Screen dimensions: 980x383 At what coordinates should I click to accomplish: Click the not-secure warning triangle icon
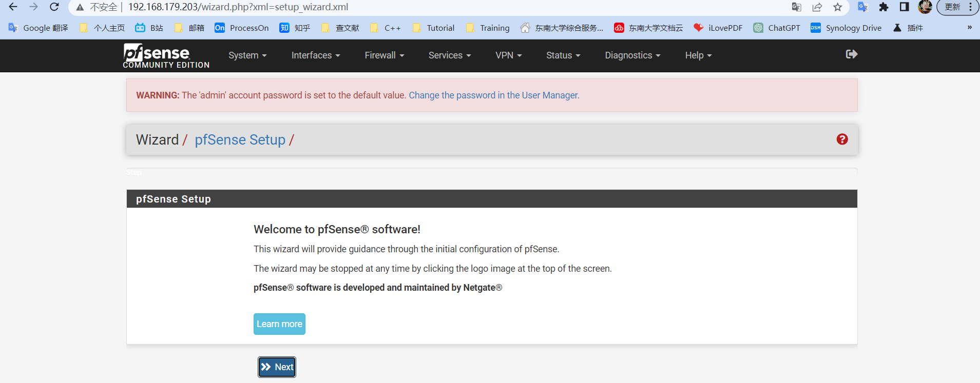[x=80, y=7]
